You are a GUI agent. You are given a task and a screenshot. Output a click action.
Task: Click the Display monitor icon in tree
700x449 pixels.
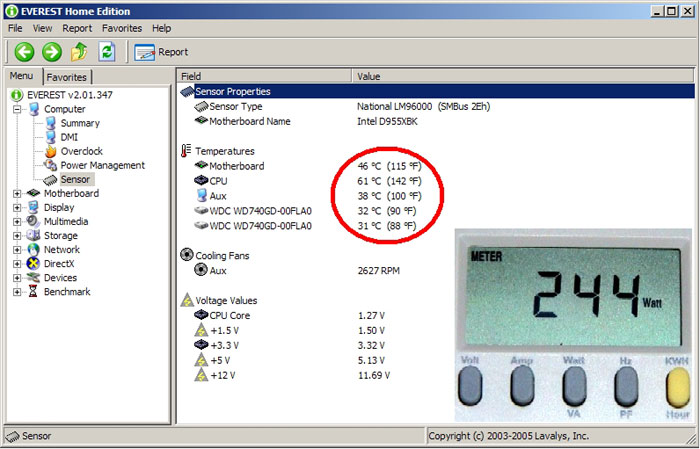tap(33, 208)
